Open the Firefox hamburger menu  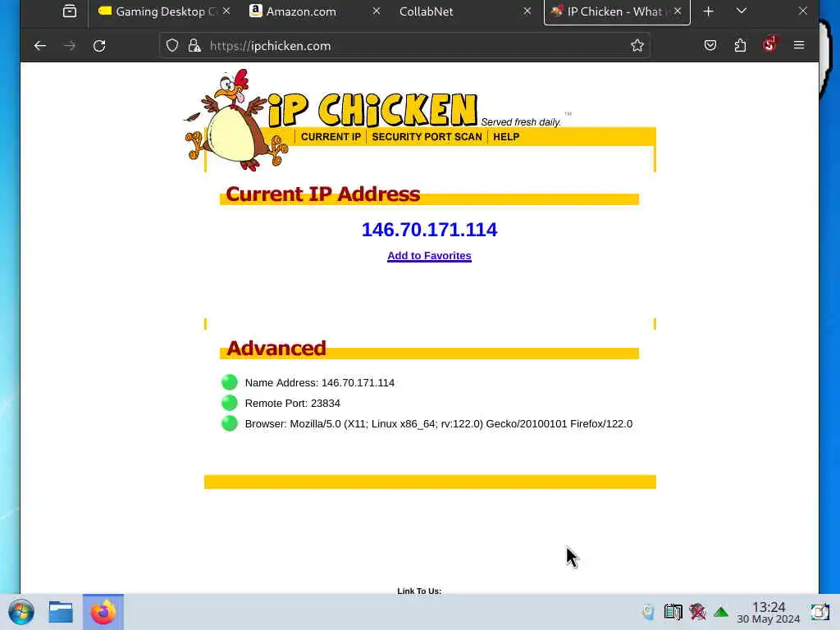coord(799,46)
